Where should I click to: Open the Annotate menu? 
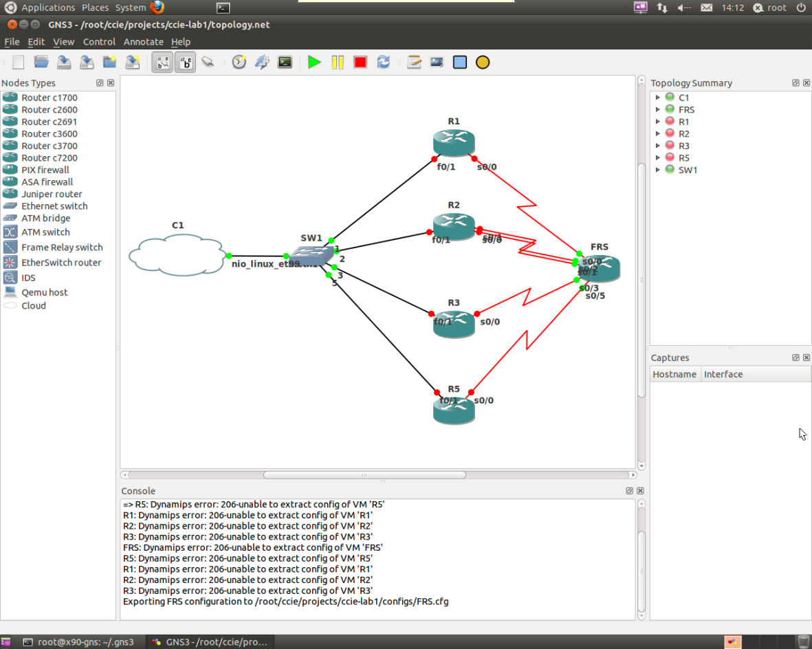[144, 42]
